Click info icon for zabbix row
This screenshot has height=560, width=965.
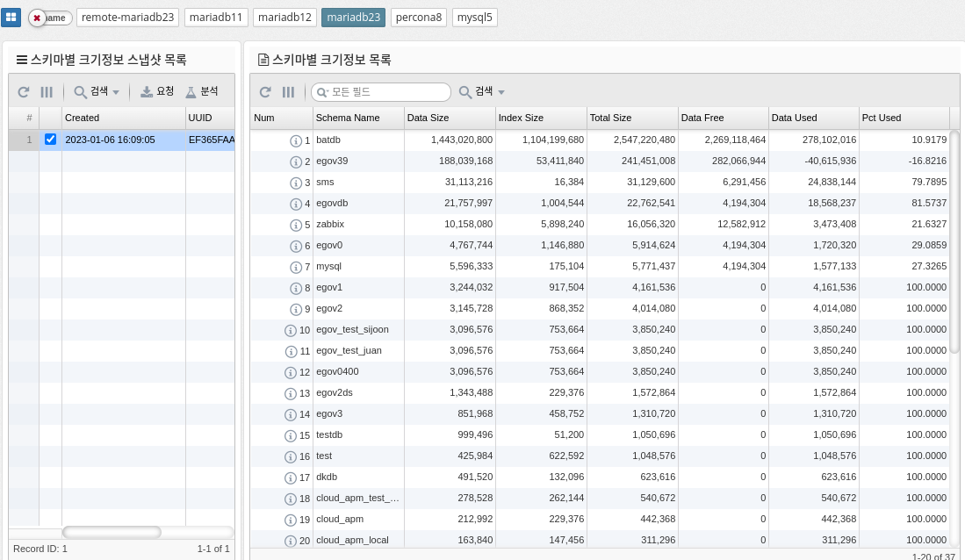296,225
